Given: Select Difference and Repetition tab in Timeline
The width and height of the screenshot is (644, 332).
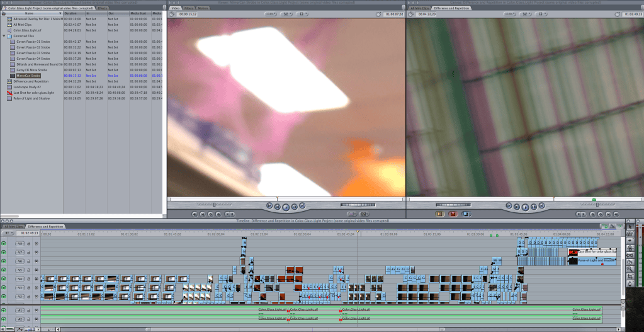Looking at the screenshot, I should 45,226.
